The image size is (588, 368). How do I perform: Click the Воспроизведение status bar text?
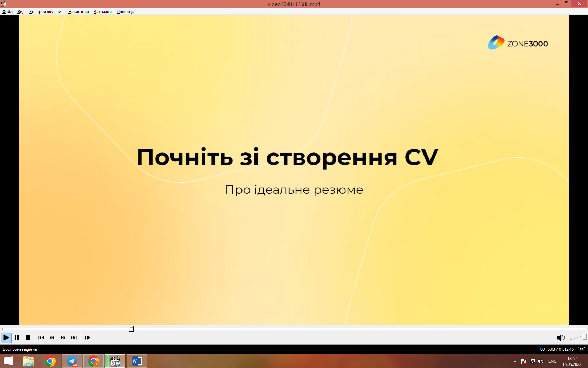(x=20, y=349)
